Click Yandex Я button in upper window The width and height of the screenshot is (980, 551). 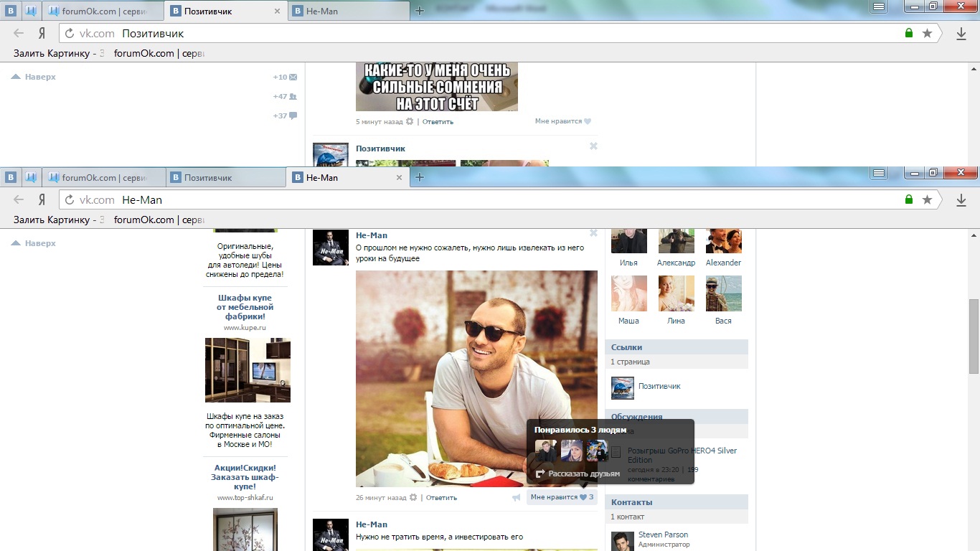(42, 33)
